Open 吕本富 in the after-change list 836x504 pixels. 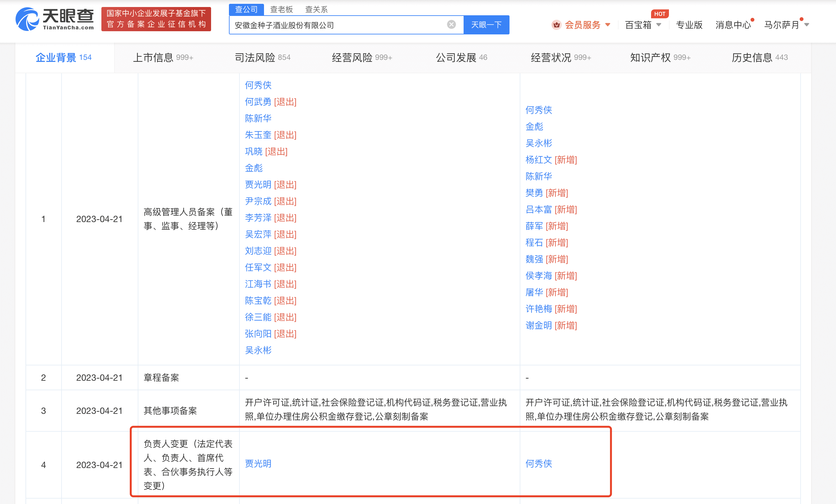539,209
